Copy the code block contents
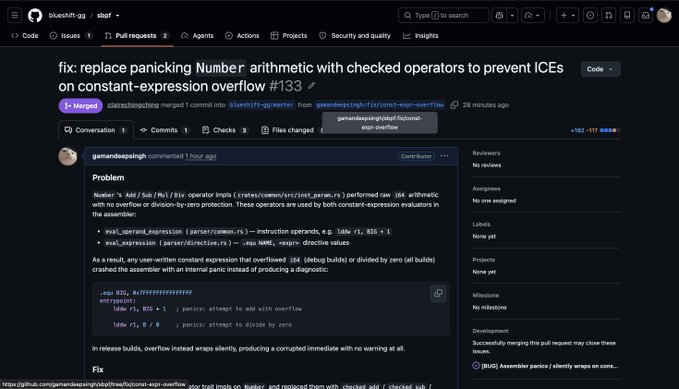Image resolution: width=679 pixels, height=389 pixels. 438,293
